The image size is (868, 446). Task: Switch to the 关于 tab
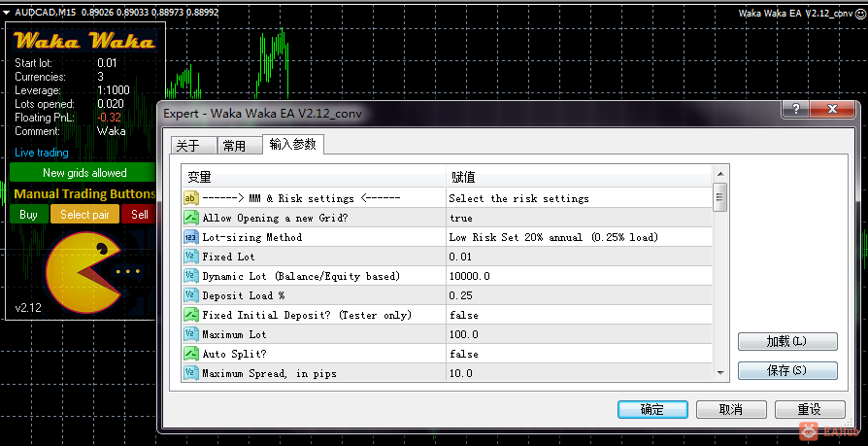193,146
